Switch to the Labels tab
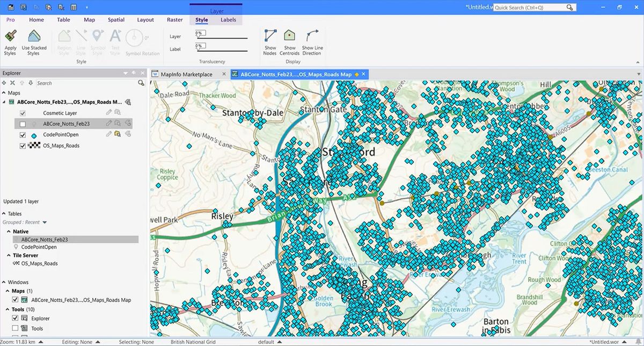 [x=228, y=19]
